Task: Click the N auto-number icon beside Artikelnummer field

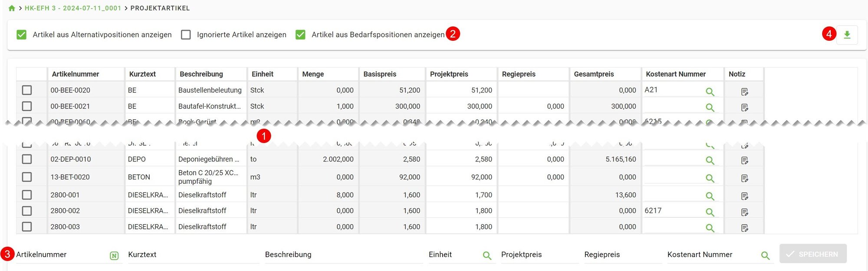Action: pos(113,255)
